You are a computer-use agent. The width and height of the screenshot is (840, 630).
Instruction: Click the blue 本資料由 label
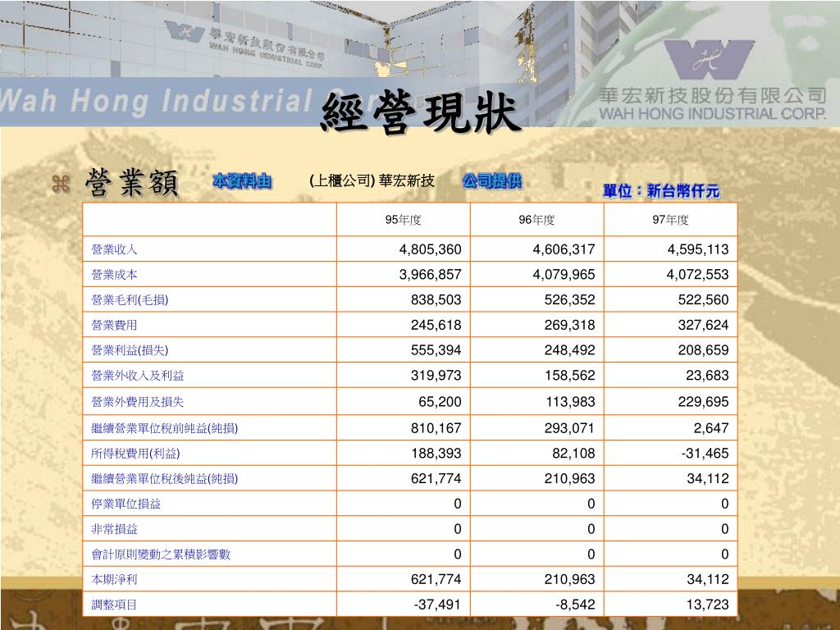click(x=242, y=181)
